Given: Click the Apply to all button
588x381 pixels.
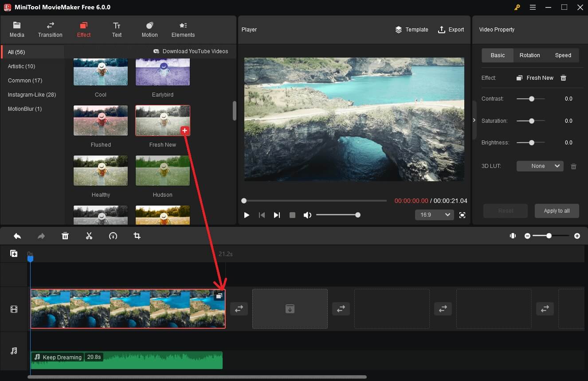Looking at the screenshot, I should (557, 211).
